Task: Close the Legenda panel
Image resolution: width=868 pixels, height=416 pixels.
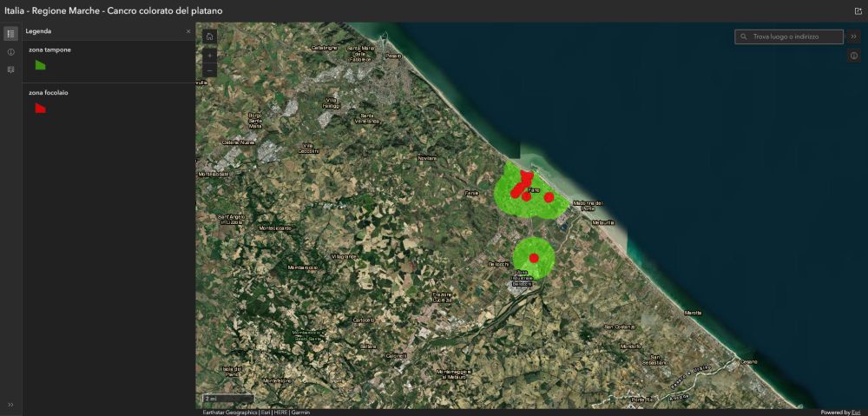Action: click(188, 31)
